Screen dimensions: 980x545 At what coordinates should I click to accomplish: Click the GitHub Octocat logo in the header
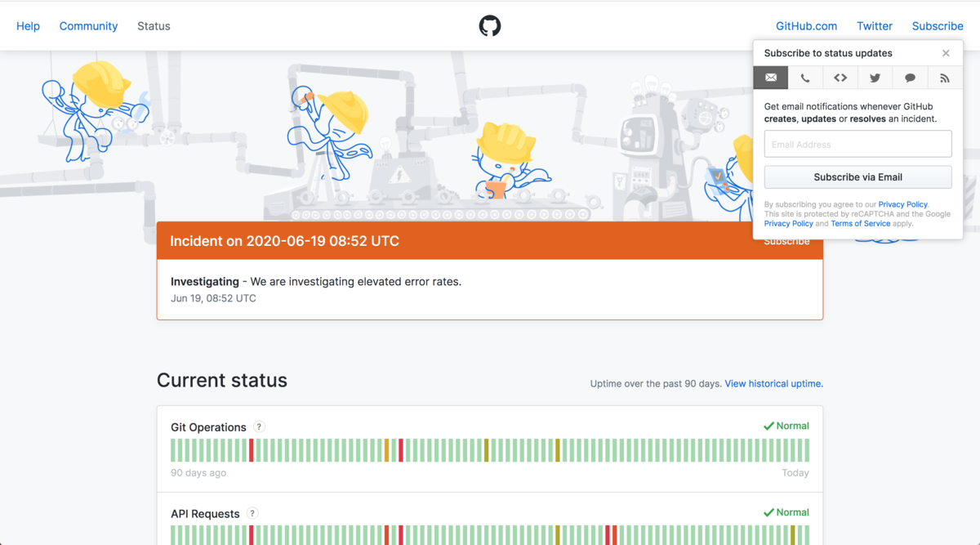(489, 25)
